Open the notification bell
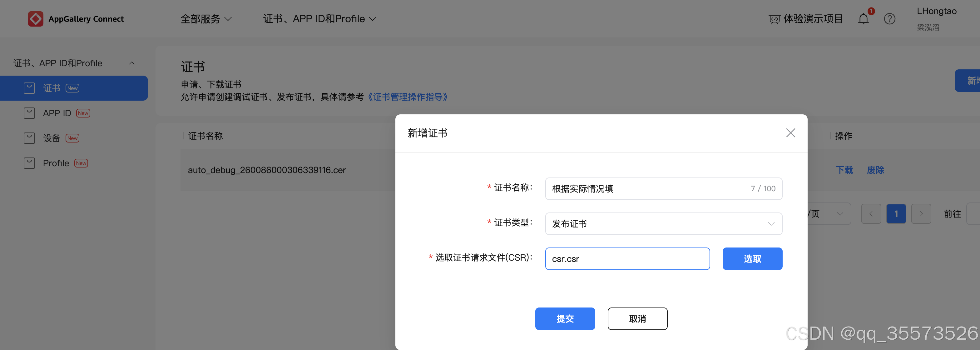This screenshot has width=980, height=350. [x=863, y=19]
